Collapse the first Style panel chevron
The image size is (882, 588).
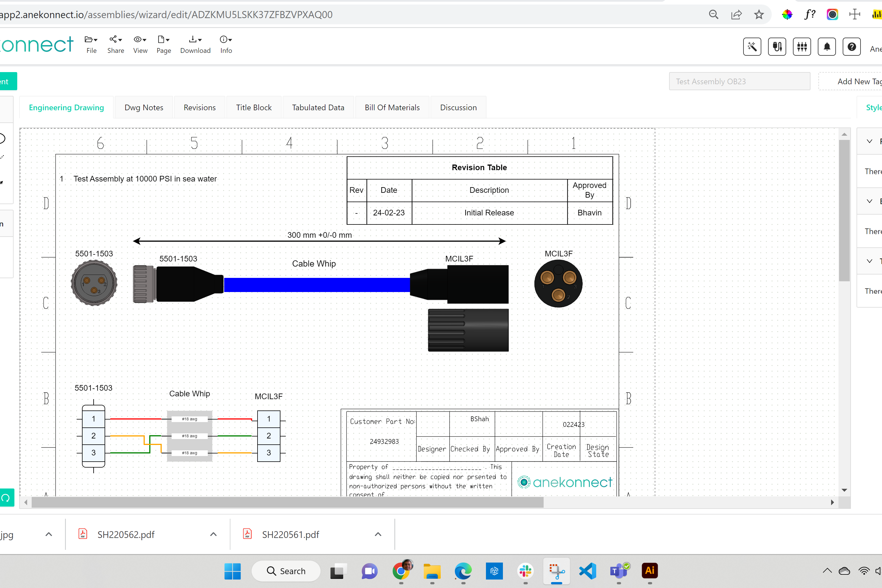[869, 141]
